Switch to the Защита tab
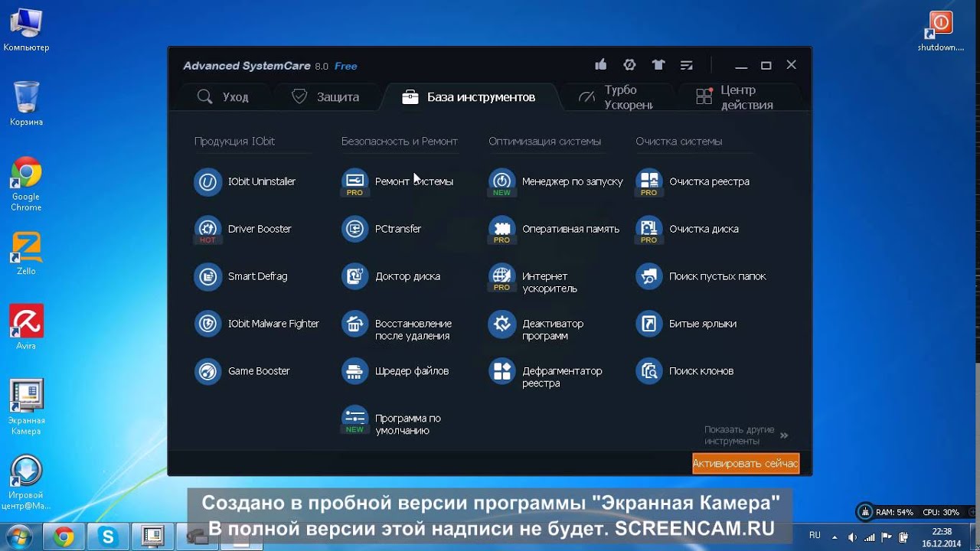The image size is (980, 551). 325,97
